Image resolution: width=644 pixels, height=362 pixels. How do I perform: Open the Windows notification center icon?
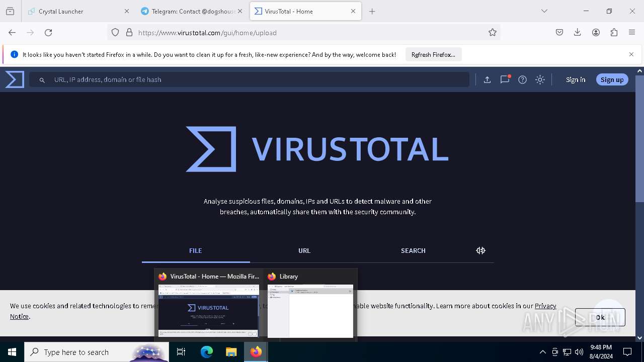tap(627, 352)
